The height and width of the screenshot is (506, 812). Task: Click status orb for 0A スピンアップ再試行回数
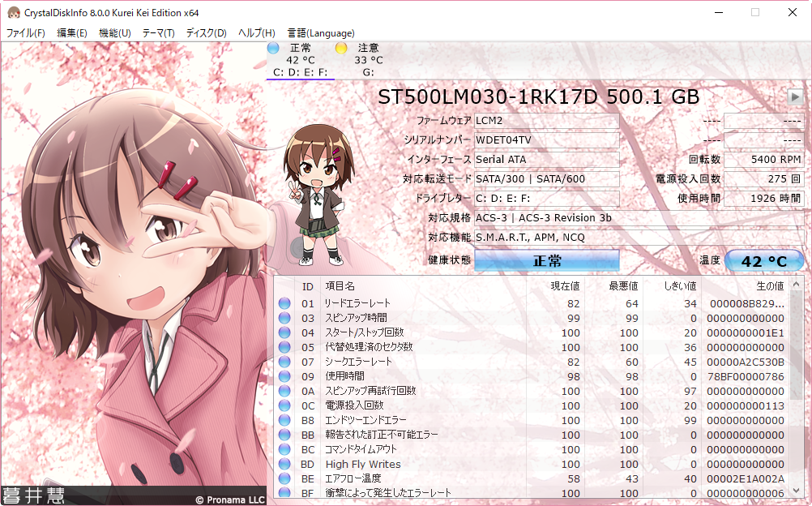pyautogui.click(x=284, y=391)
